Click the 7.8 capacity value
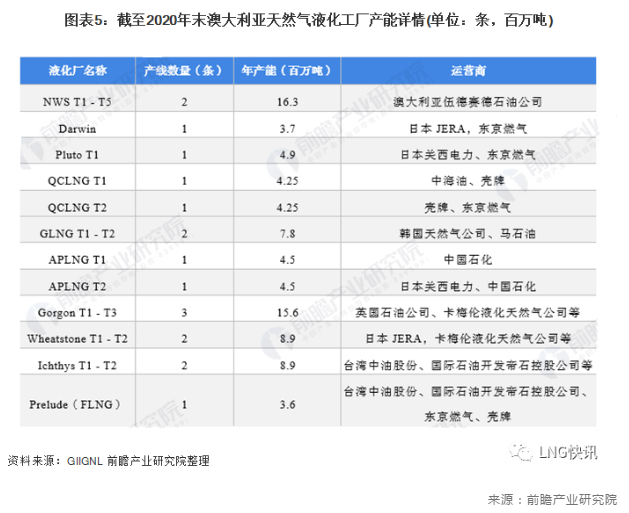The width and height of the screenshot is (629, 513). pyautogui.click(x=287, y=234)
